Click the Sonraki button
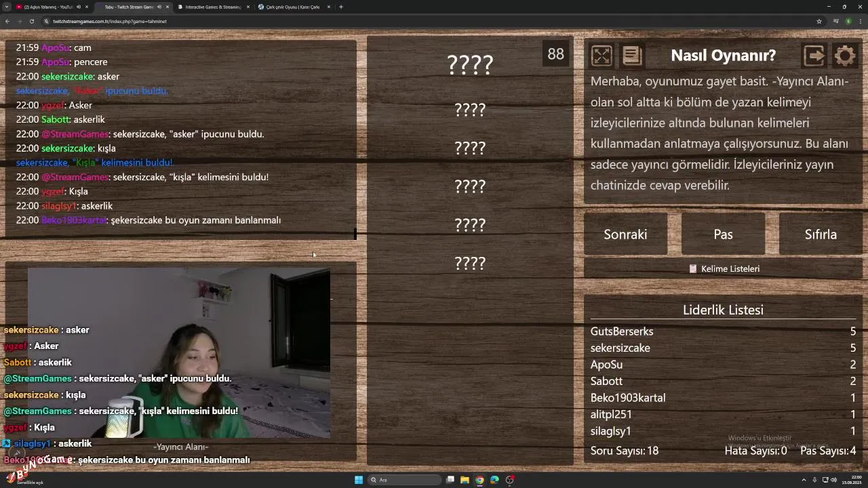The image size is (868, 488). pos(625,235)
